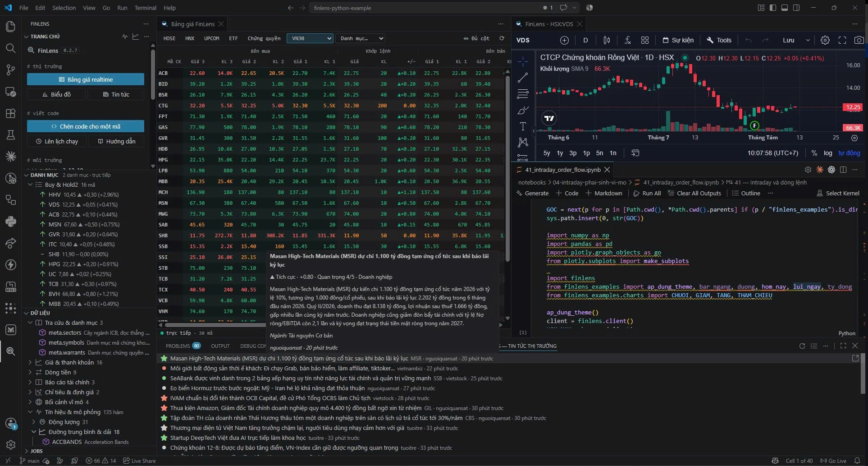Select the trend line drawing tool

[523, 78]
